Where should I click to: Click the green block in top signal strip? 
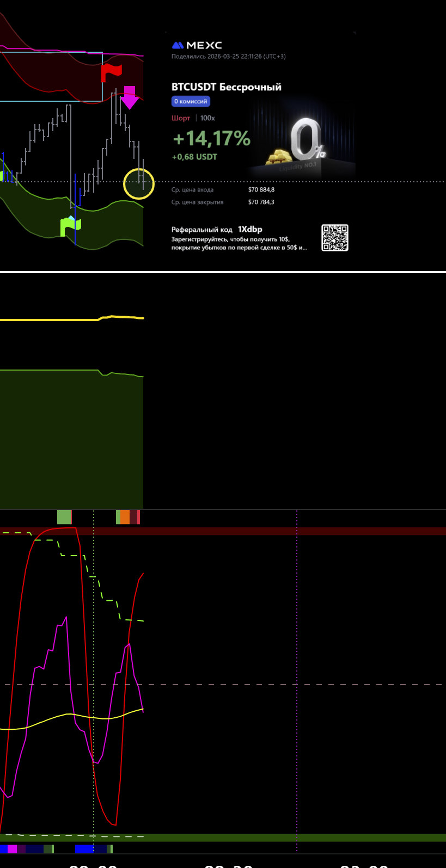[64, 517]
